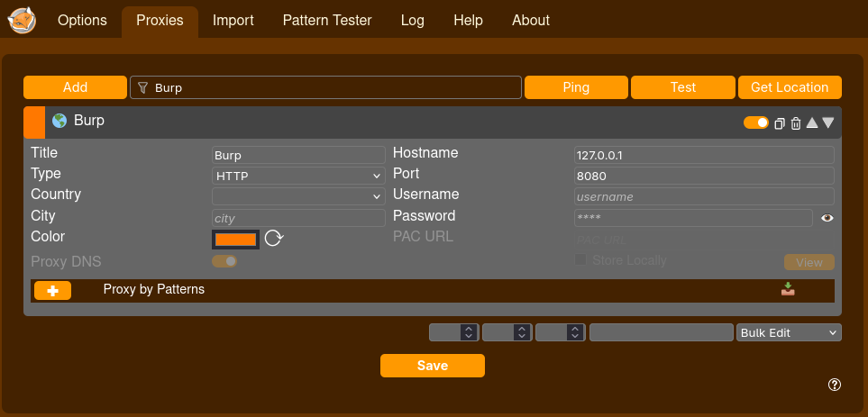Click the Test button
868x417 pixels.
click(x=683, y=87)
